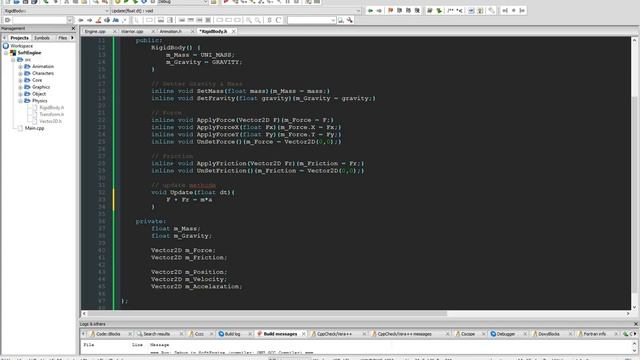
Task: Jump forward in navigation history toolbar
Action: click(379, 11)
